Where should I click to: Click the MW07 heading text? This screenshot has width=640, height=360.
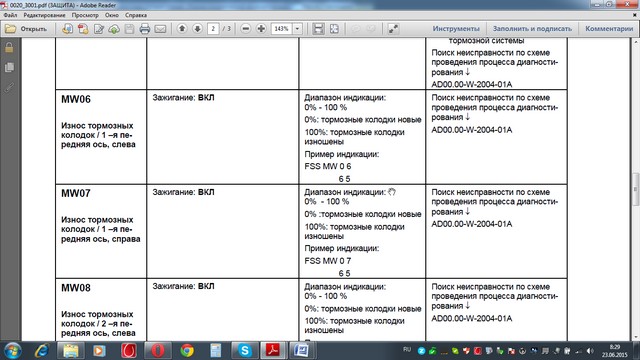coord(76,193)
